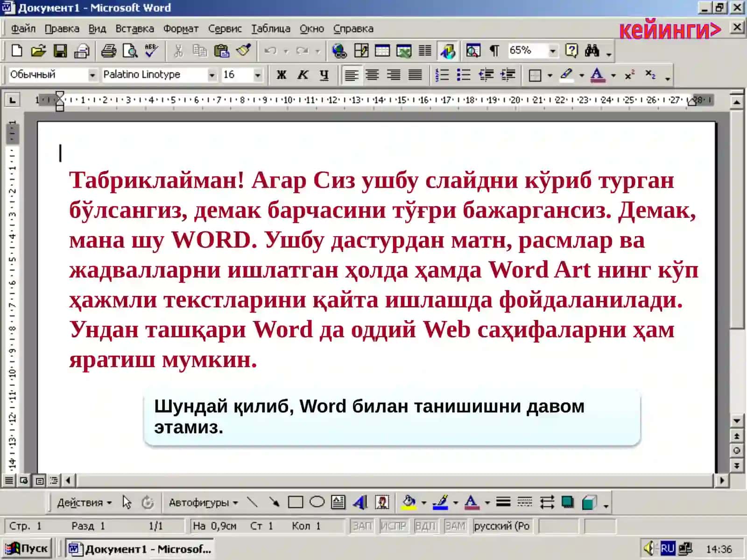
Task: Open the Правка menu
Action: point(62,28)
